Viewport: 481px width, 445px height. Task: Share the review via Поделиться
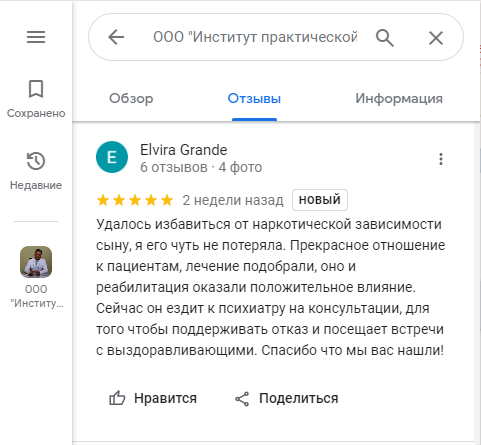(287, 398)
